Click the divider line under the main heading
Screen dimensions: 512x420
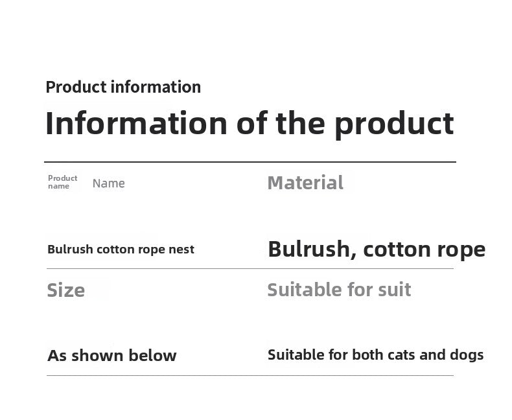click(x=250, y=161)
